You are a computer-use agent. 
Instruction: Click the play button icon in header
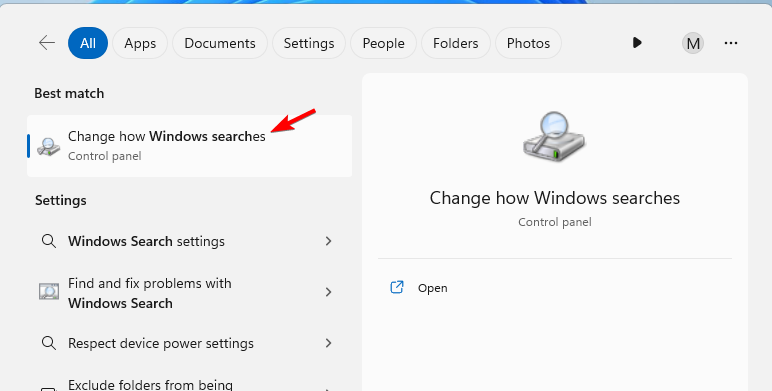pos(637,43)
